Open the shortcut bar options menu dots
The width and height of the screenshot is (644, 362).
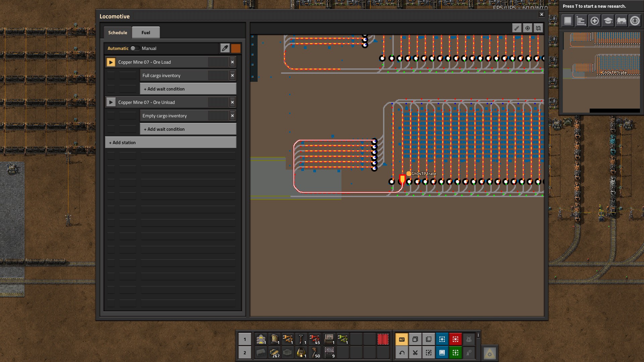tap(478, 335)
